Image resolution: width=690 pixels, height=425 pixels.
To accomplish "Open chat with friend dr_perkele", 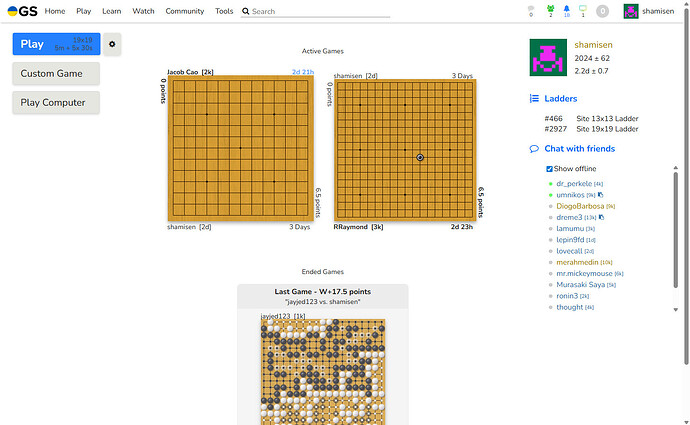I will click(x=574, y=184).
